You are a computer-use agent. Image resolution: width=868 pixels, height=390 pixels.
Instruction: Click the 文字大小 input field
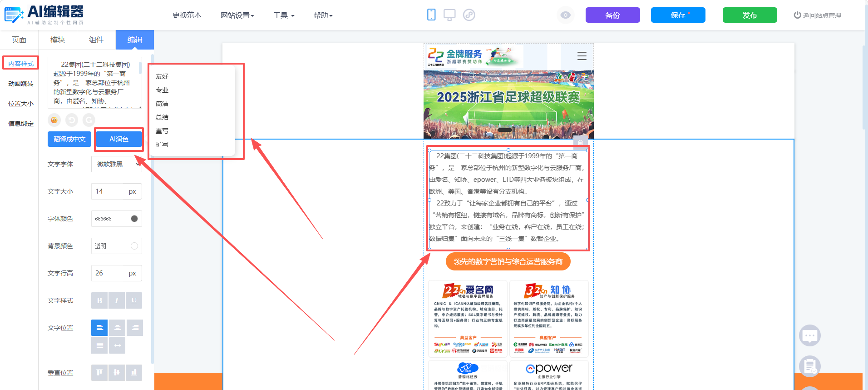(x=117, y=191)
